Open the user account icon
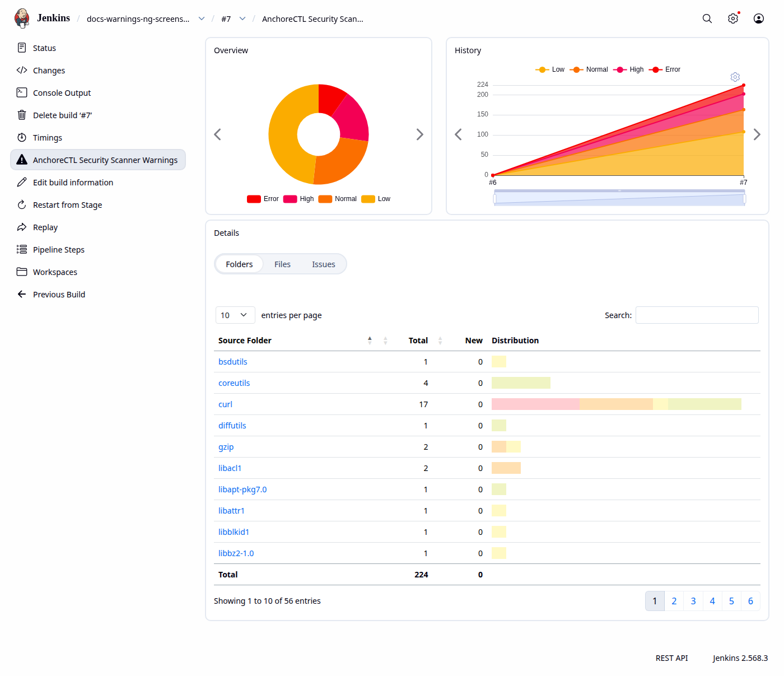The height and width of the screenshot is (676, 784). point(759,18)
